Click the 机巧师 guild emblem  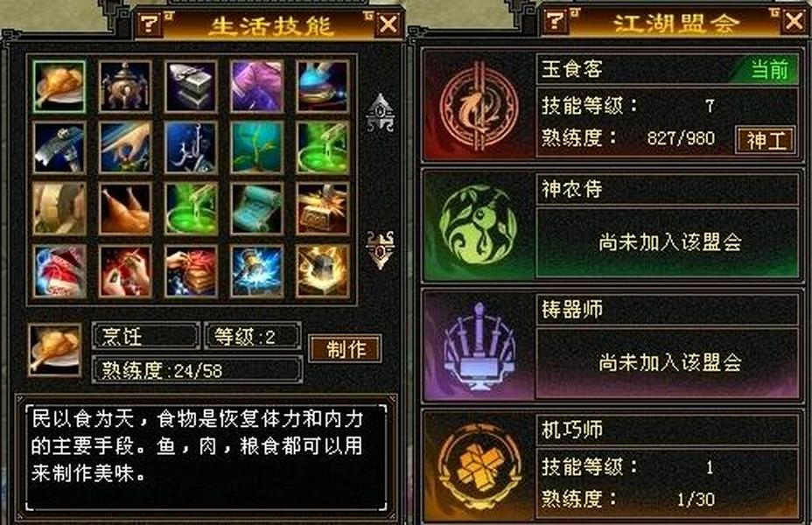click(x=478, y=466)
